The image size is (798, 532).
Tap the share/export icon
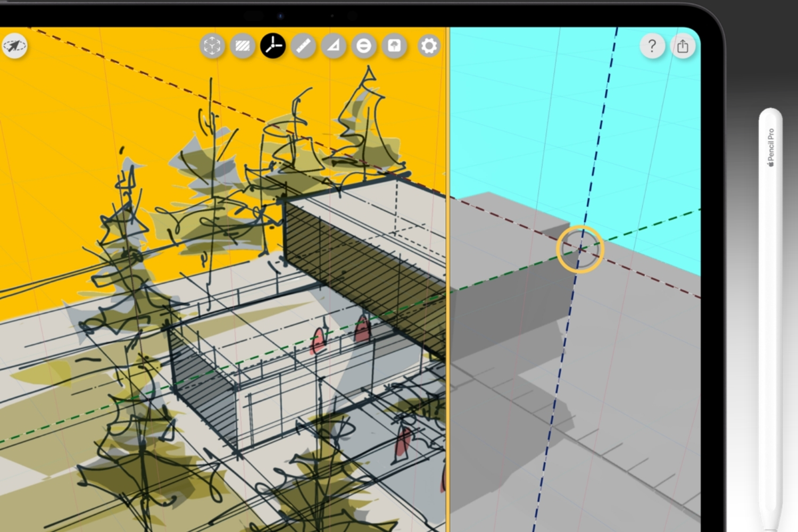click(x=683, y=46)
